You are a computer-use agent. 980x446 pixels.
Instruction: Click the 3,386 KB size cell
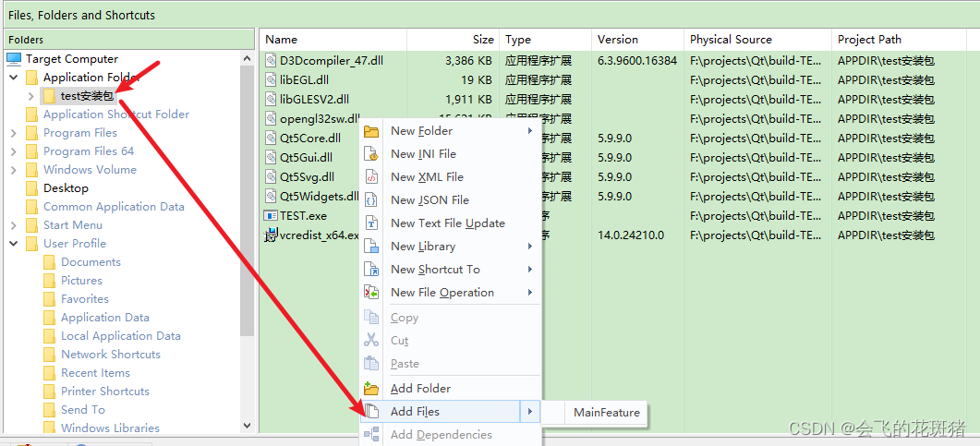tap(469, 61)
